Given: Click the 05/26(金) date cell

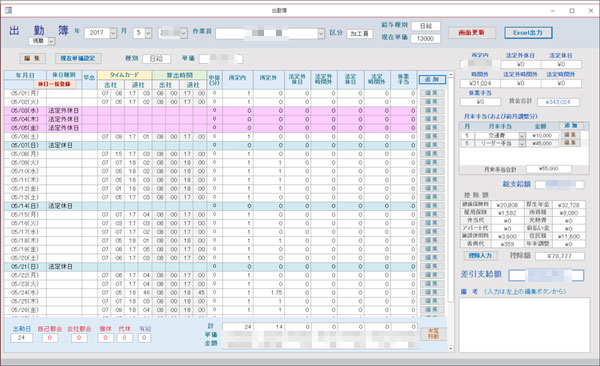Looking at the screenshot, I should [x=25, y=310].
